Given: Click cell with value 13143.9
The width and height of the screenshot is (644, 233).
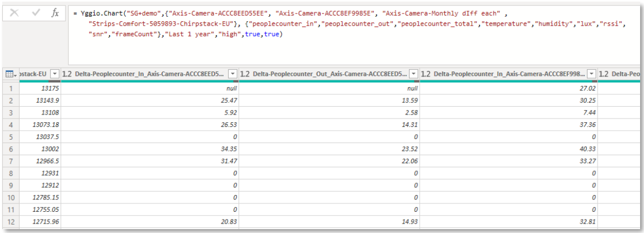Looking at the screenshot, I should tap(40, 101).
